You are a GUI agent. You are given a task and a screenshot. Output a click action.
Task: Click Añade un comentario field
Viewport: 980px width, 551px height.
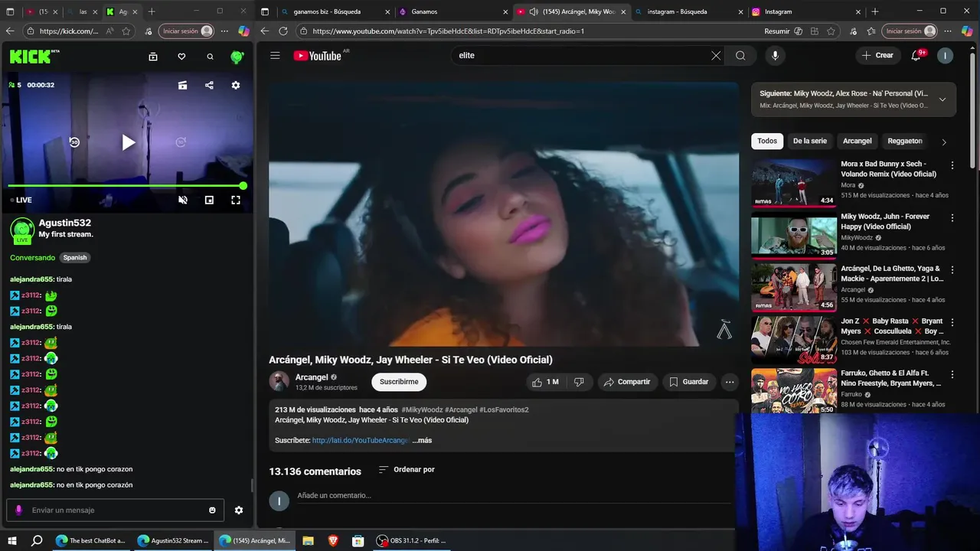(x=513, y=496)
